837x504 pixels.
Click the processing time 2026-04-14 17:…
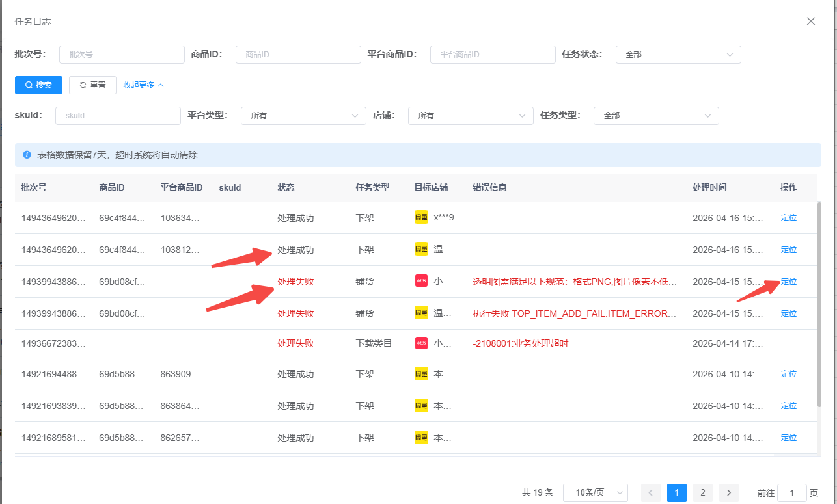[x=728, y=343]
